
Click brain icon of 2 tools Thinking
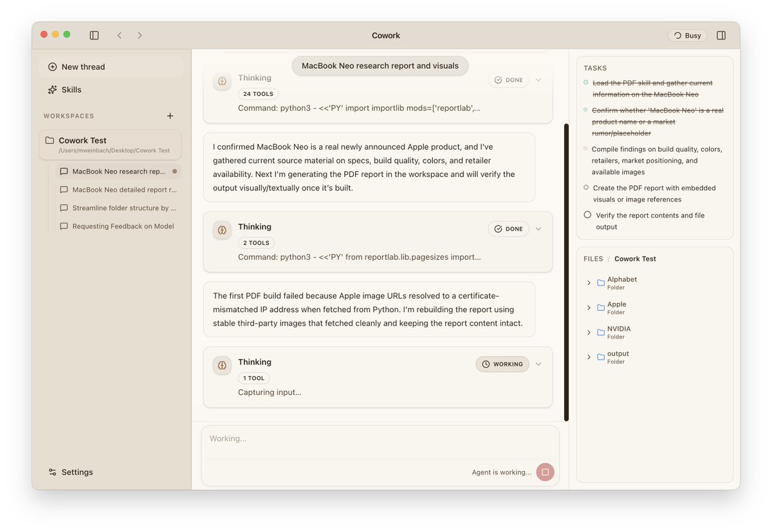tap(222, 230)
